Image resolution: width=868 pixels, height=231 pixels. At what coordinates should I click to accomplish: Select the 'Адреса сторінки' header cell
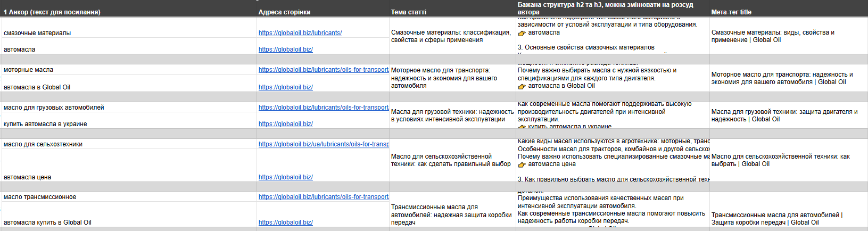(x=323, y=9)
